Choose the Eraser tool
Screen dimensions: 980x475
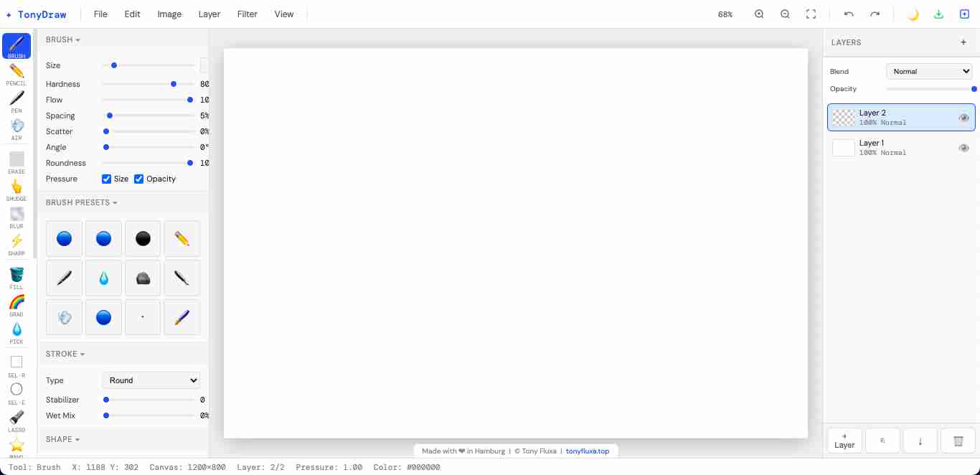click(x=17, y=162)
